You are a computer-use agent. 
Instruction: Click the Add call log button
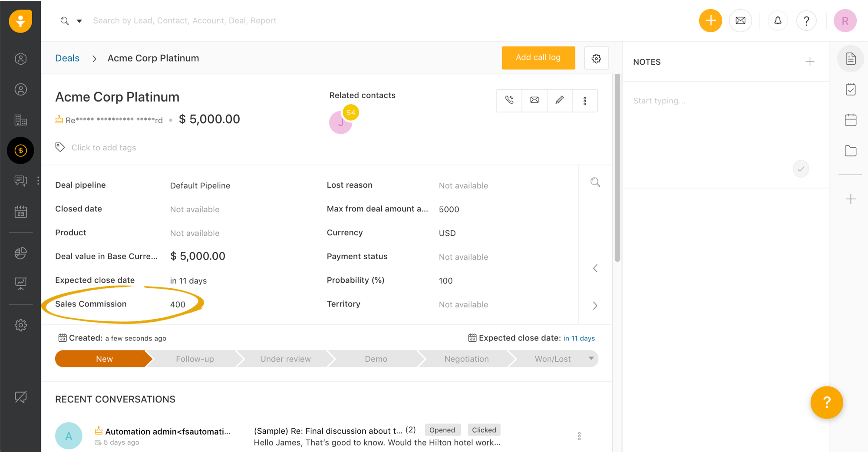point(538,58)
